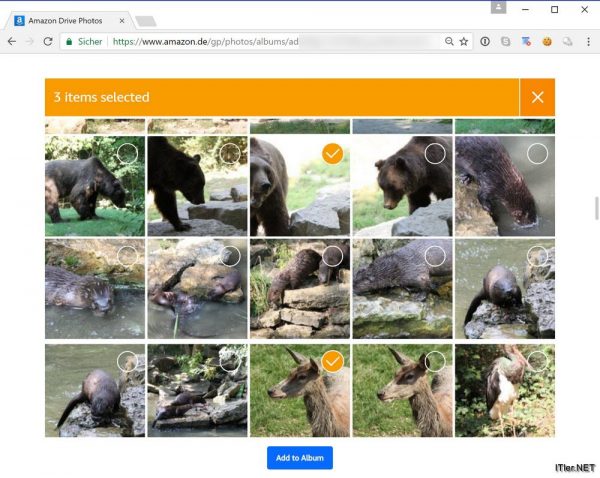Click the zoom magnifier icon in the address bar
Viewport: 600px width, 478px height.
coord(450,42)
